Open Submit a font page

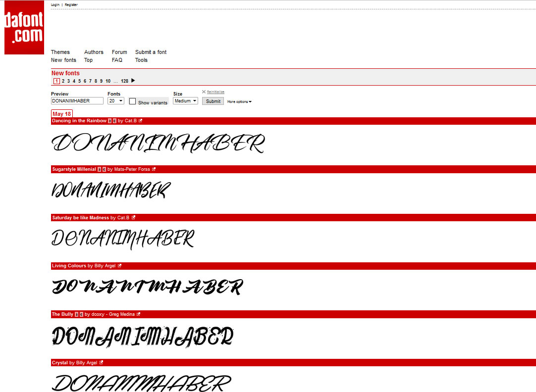point(151,52)
